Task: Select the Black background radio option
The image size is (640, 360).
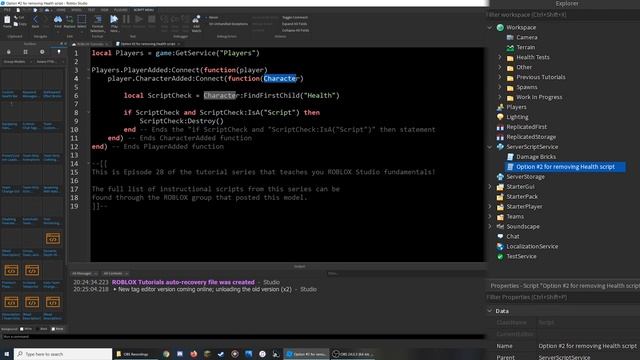Action: pyautogui.click(x=38, y=329)
